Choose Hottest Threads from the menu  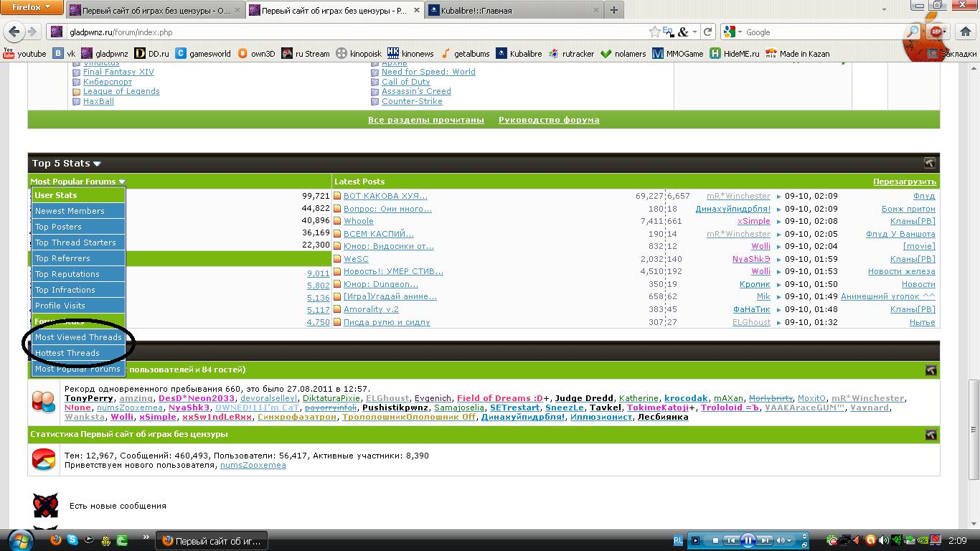coord(67,353)
